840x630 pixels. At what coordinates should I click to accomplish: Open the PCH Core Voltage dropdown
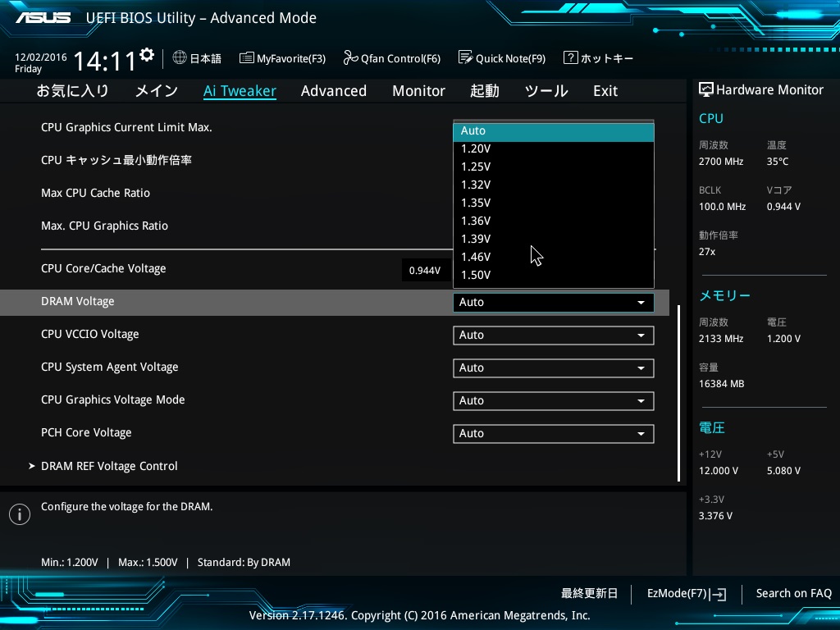point(554,433)
